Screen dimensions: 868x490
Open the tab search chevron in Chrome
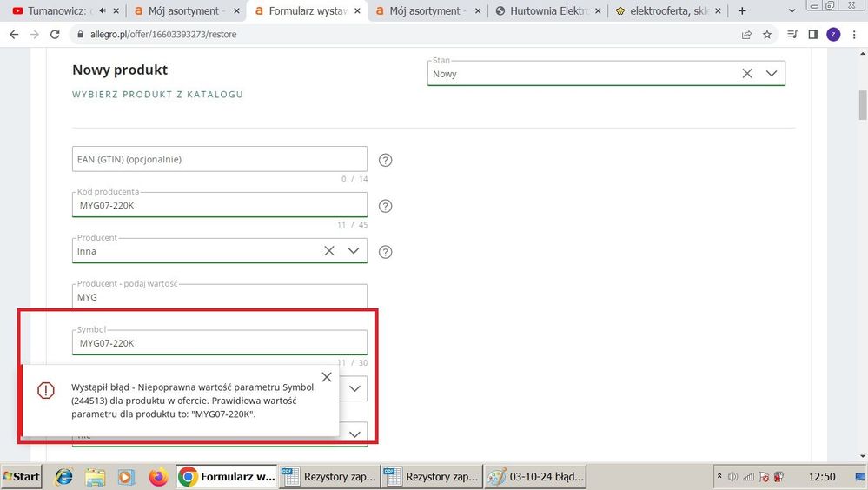tap(791, 11)
